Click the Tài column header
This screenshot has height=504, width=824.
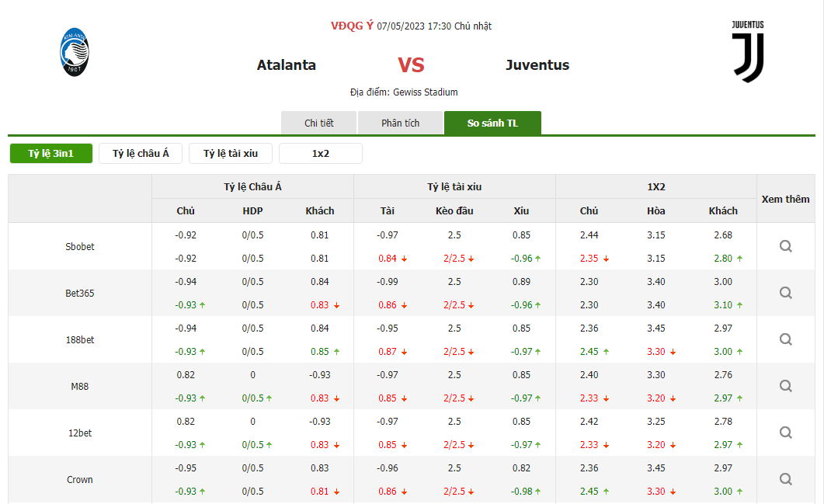coord(388,210)
